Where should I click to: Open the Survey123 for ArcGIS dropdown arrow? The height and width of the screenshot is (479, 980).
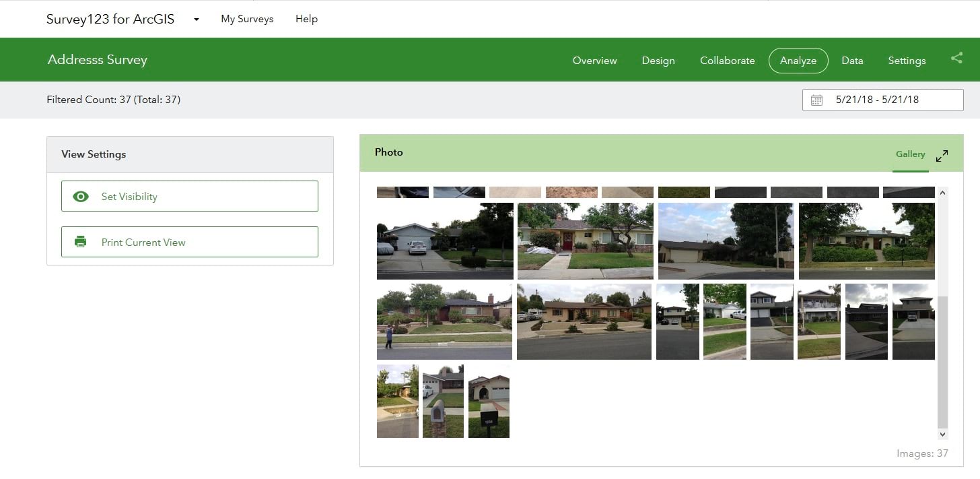click(x=197, y=20)
